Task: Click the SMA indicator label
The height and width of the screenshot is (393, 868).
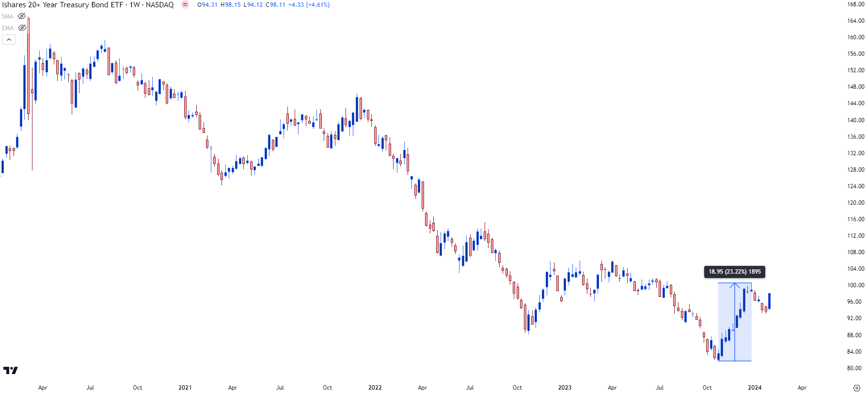Action: pyautogui.click(x=8, y=16)
